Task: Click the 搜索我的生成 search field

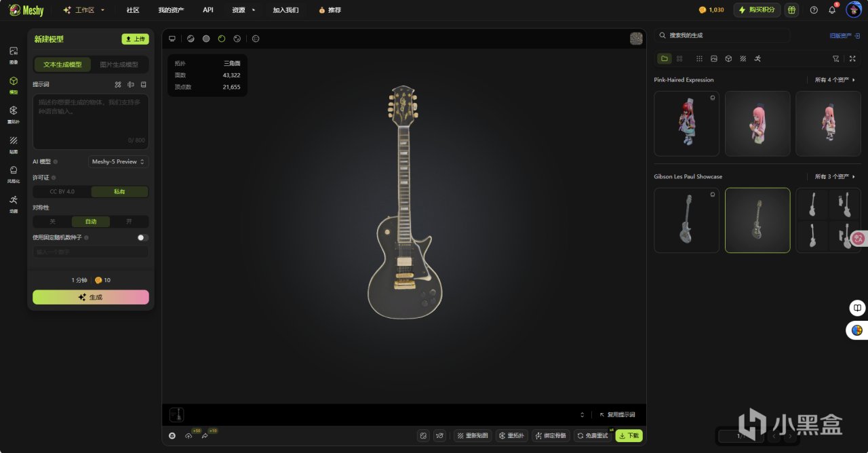Action: (722, 35)
